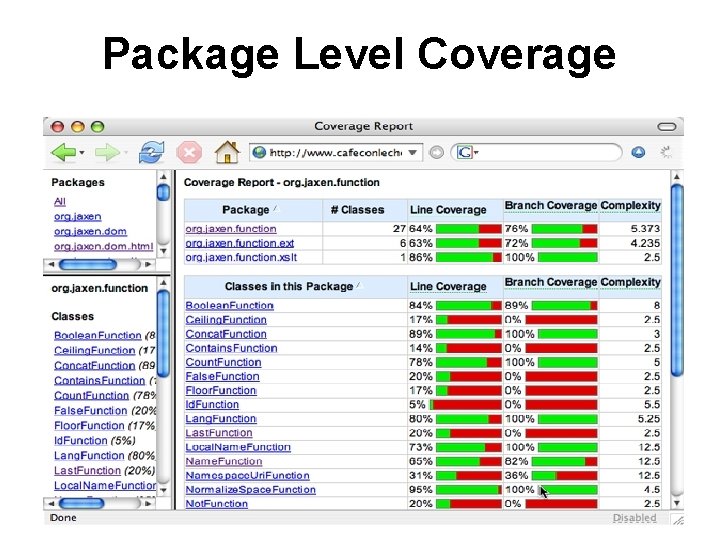Open the Back button history dropdown arrow

click(x=82, y=152)
